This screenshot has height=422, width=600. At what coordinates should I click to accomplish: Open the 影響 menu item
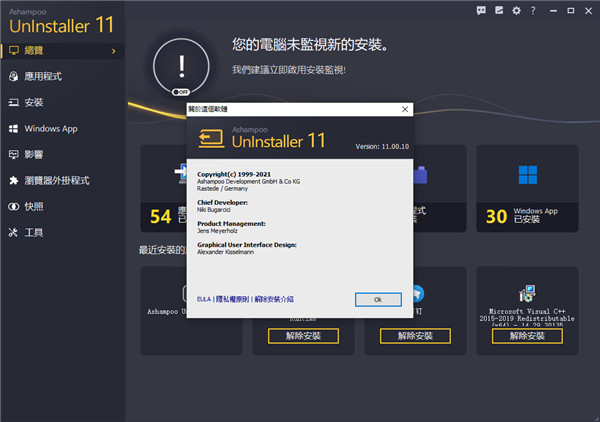[x=63, y=155]
